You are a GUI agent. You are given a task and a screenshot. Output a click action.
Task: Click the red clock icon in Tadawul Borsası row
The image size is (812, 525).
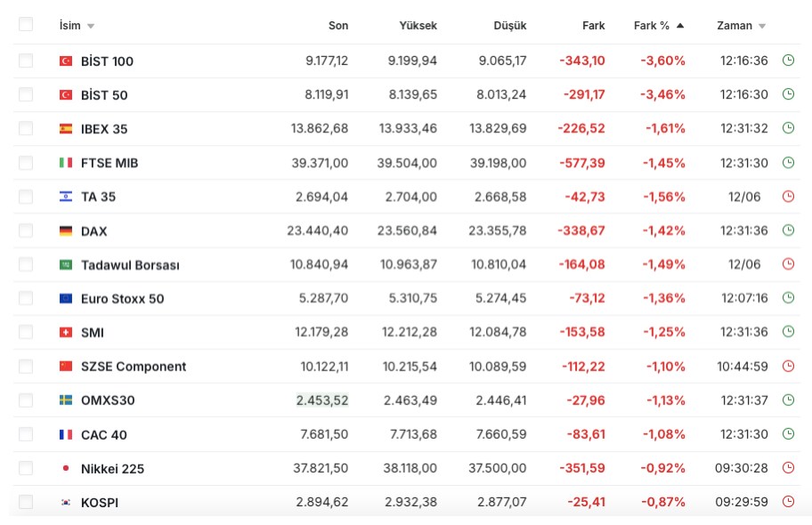pos(788,264)
